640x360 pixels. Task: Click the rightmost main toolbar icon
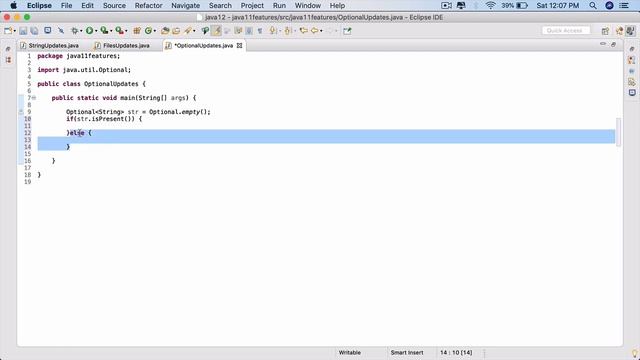click(347, 31)
